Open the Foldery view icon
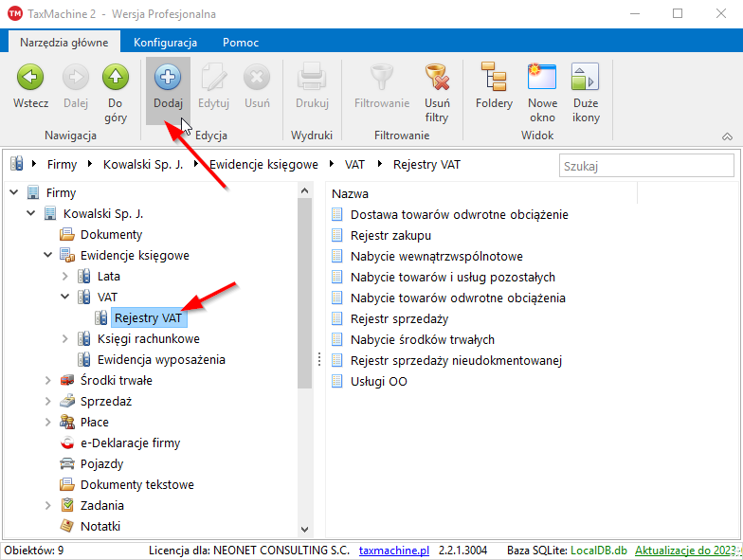Viewport: 743px width, 560px height. click(x=494, y=78)
